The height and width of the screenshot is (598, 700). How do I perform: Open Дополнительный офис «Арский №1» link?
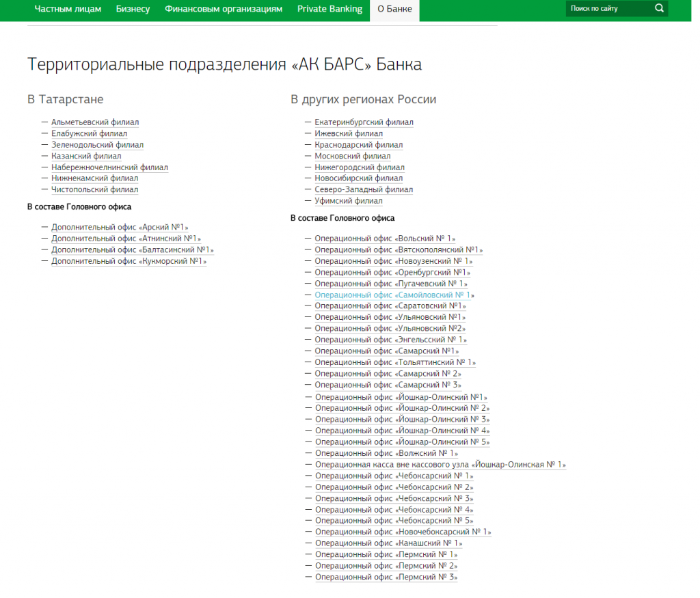tap(120, 227)
